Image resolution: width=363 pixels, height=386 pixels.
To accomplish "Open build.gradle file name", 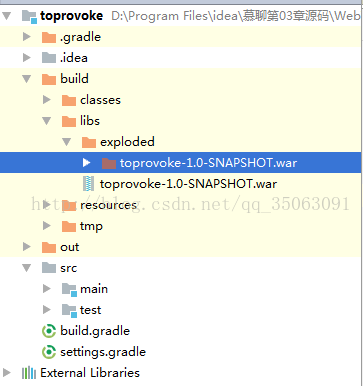I will 95,331.
